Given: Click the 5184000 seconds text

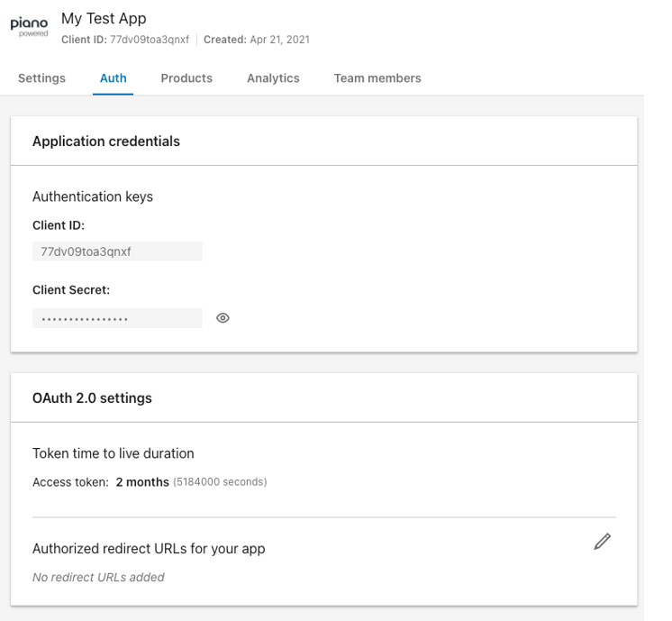Looking at the screenshot, I should click(x=221, y=482).
